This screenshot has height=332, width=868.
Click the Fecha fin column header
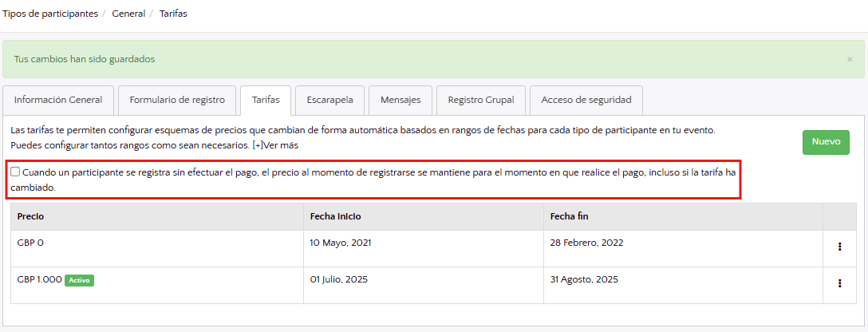pyautogui.click(x=569, y=216)
